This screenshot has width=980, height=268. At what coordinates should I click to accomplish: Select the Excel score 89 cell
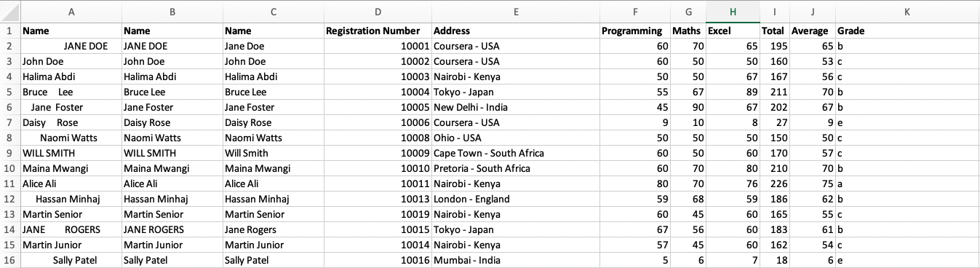point(733,92)
